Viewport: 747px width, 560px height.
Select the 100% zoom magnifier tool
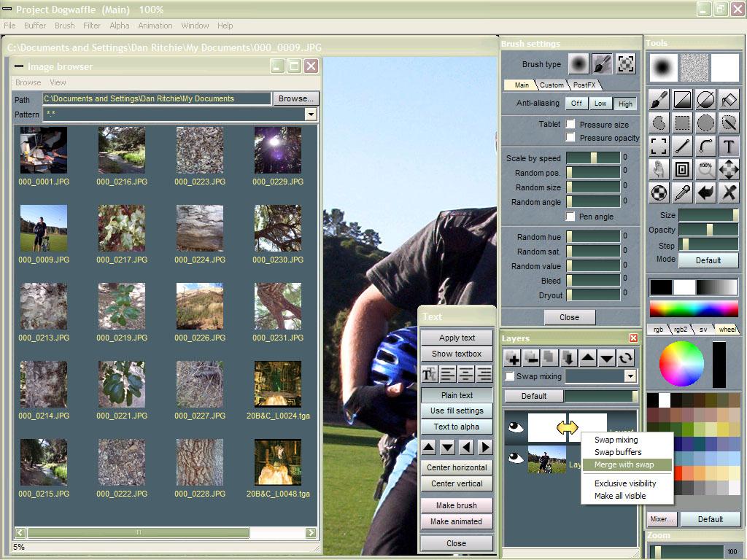705,169
